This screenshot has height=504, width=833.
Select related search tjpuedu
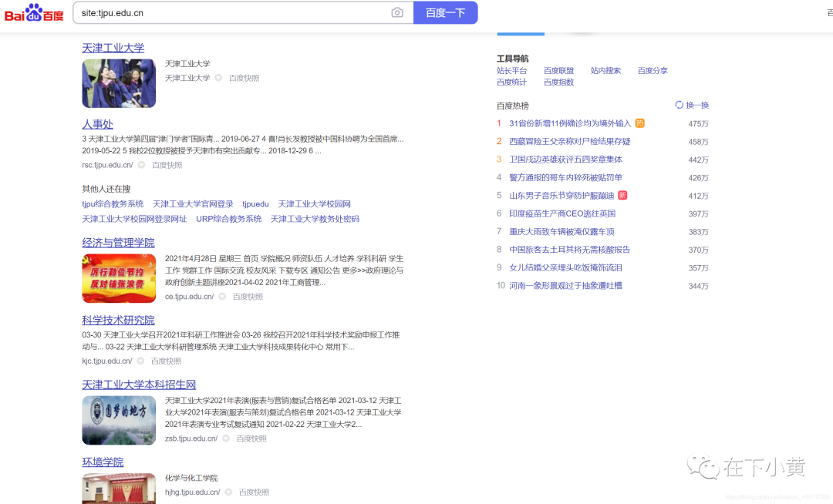point(255,203)
